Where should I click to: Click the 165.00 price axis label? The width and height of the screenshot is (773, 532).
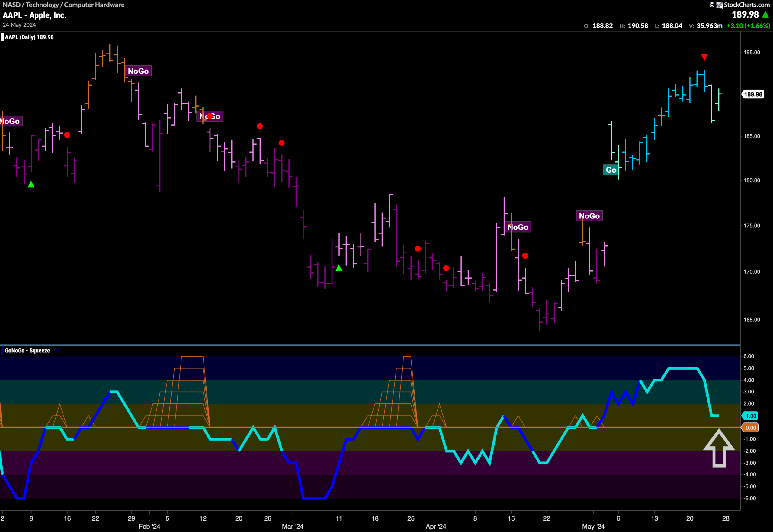click(752, 320)
